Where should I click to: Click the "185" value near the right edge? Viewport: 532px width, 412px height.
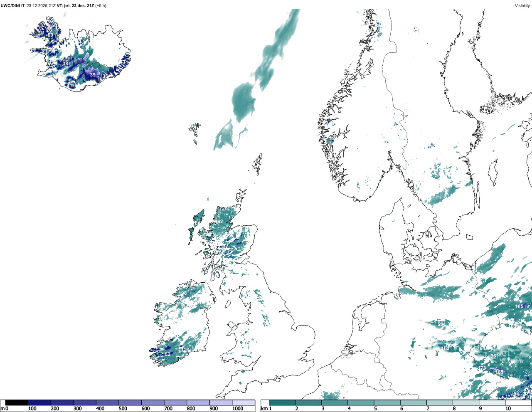tap(520, 306)
